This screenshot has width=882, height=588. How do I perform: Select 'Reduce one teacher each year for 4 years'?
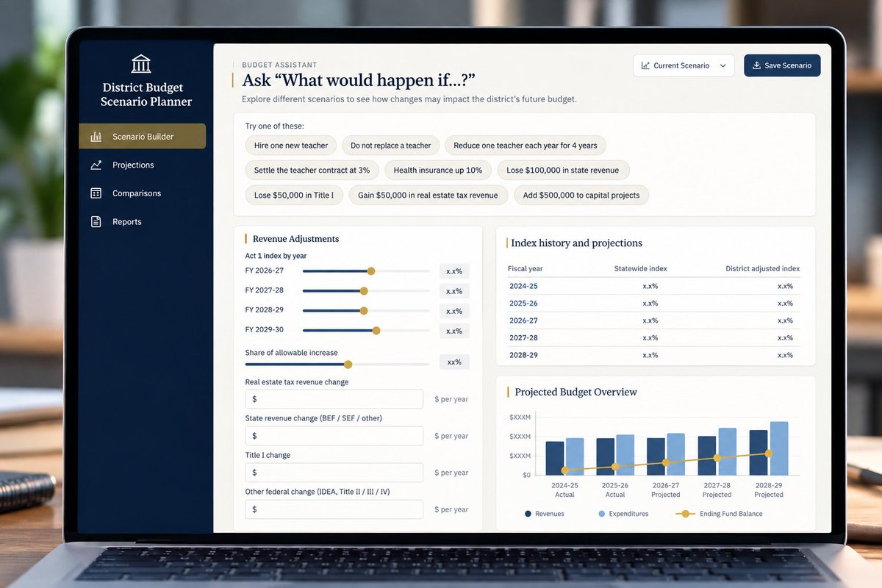coord(526,146)
